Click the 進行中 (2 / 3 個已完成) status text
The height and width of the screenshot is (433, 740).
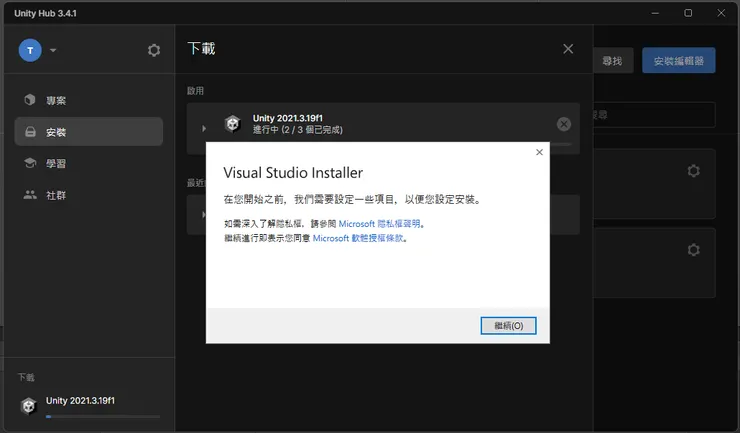coord(298,130)
